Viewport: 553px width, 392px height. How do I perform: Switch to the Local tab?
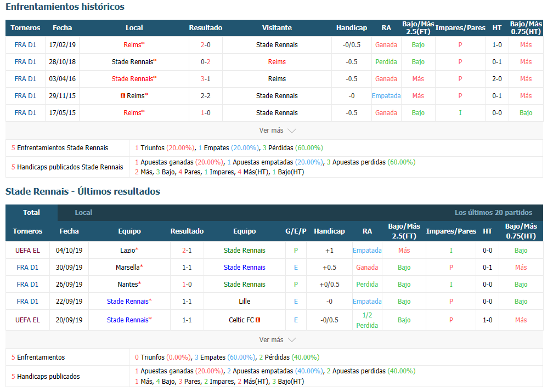pos(83,213)
